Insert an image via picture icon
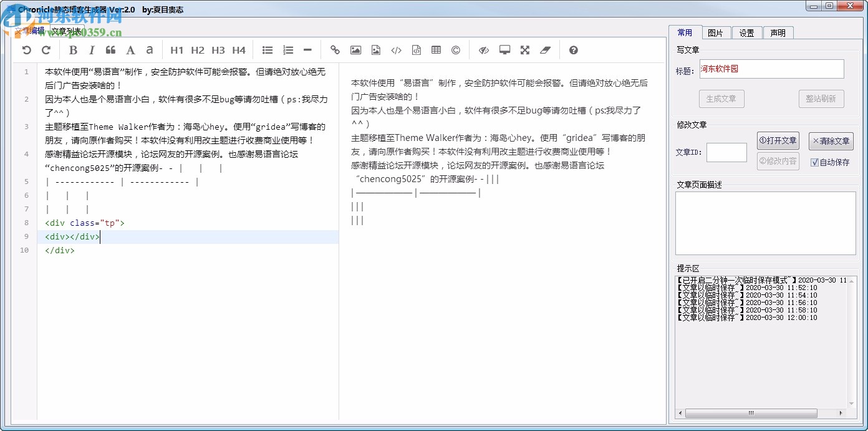This screenshot has height=431, width=868. pos(355,50)
